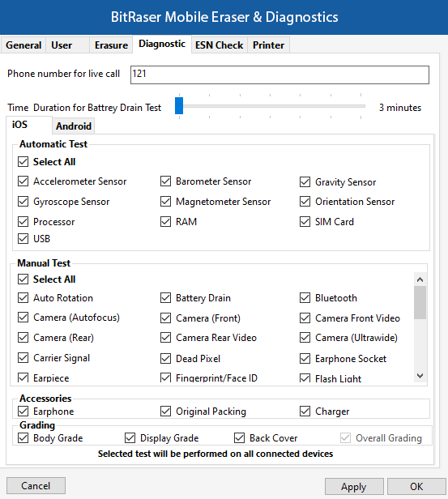Image resolution: width=448 pixels, height=499 pixels.
Task: Uncheck Gyroscope Sensor
Action: 23,202
